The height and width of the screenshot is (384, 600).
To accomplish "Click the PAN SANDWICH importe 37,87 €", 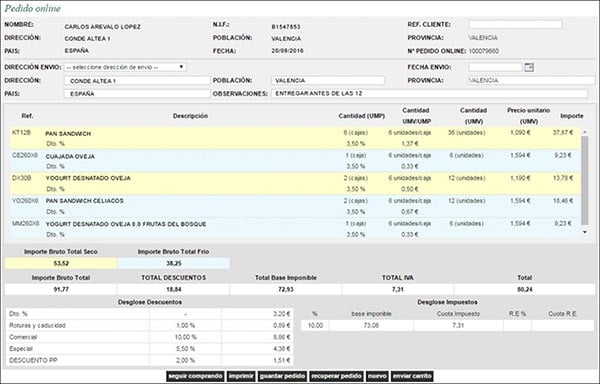I will (x=563, y=133).
